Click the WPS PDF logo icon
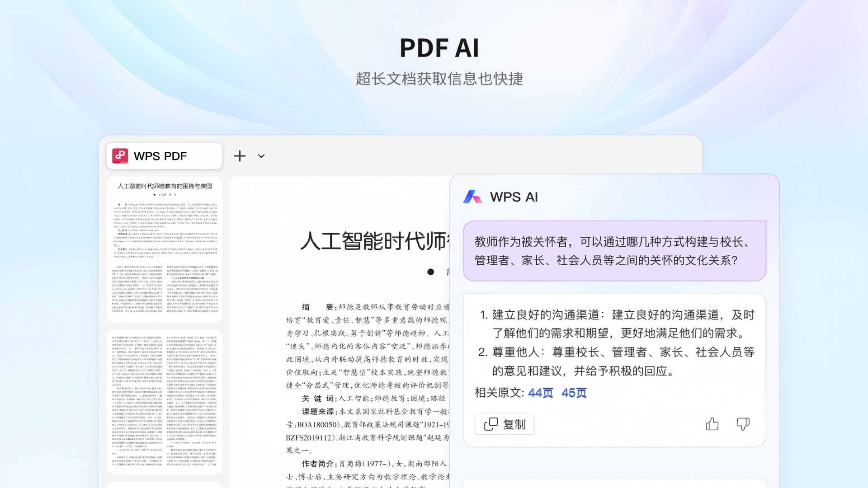 (120, 156)
